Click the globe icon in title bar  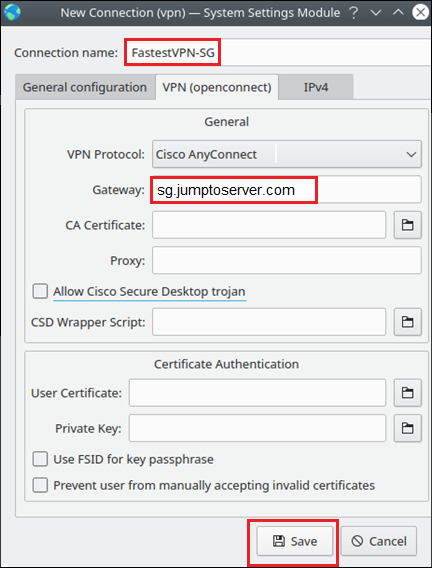12,13
